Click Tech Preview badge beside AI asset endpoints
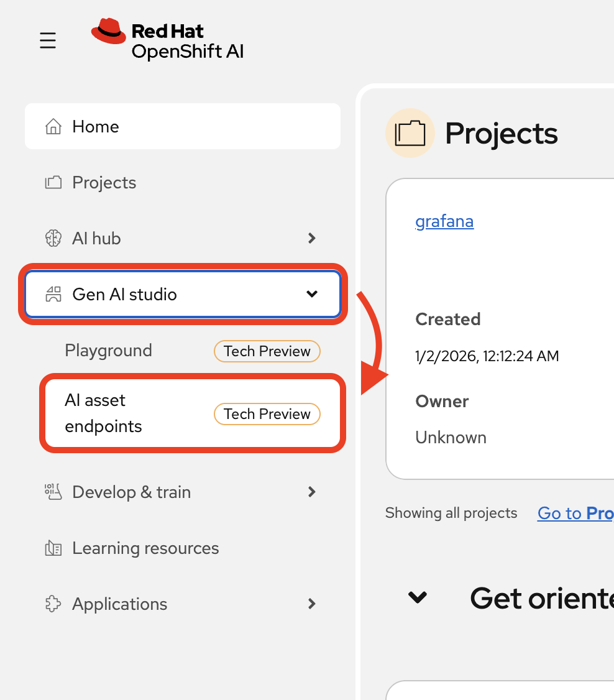 (267, 414)
